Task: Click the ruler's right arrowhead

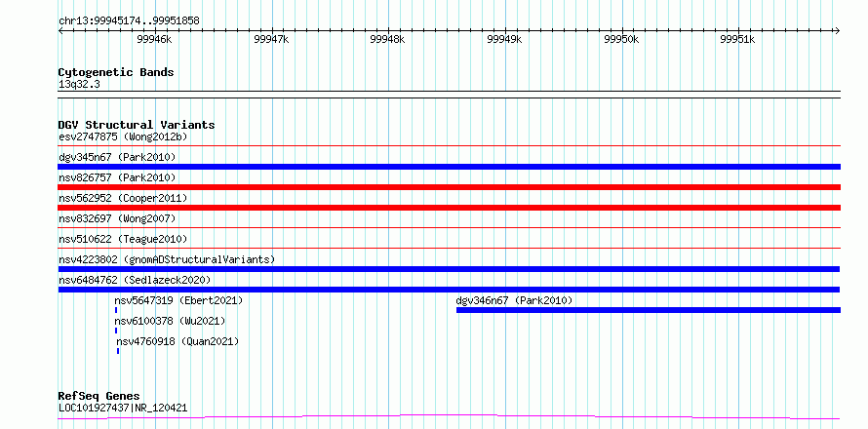Action: tap(838, 30)
